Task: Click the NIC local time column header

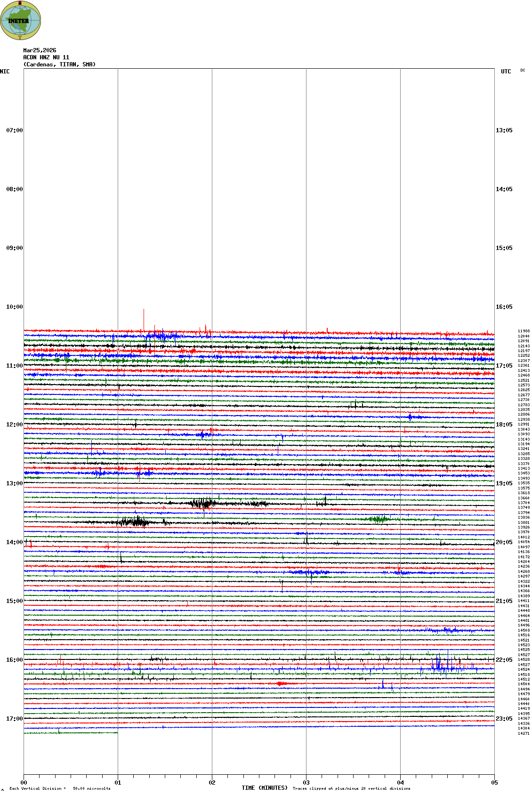Action: click(x=5, y=72)
